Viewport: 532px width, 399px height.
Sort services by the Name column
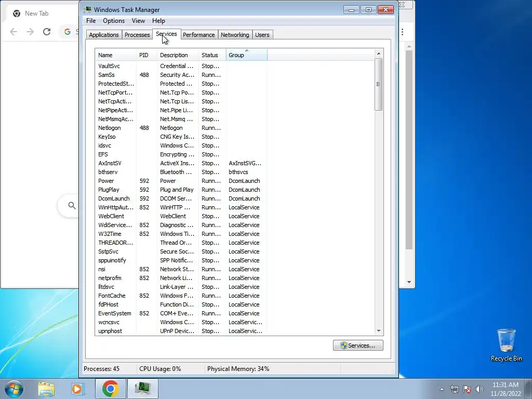(x=116, y=55)
